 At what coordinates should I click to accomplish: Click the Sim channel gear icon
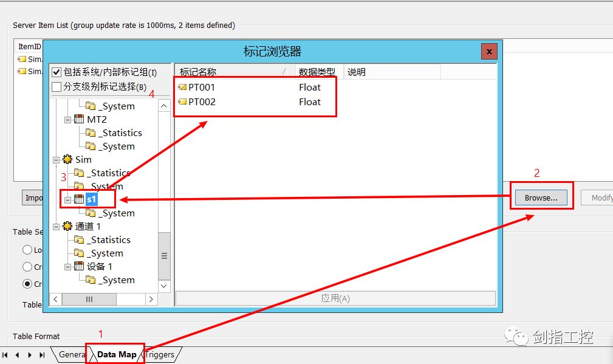click(x=67, y=159)
